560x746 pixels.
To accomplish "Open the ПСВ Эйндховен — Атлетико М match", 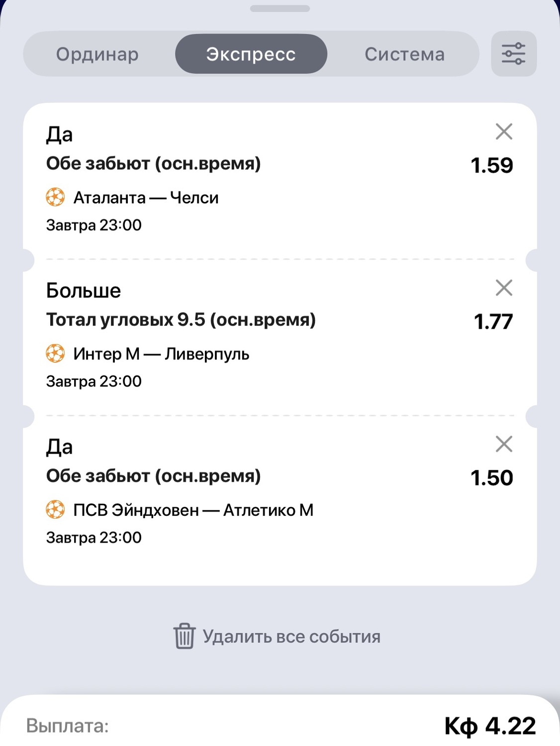I will (x=193, y=510).
